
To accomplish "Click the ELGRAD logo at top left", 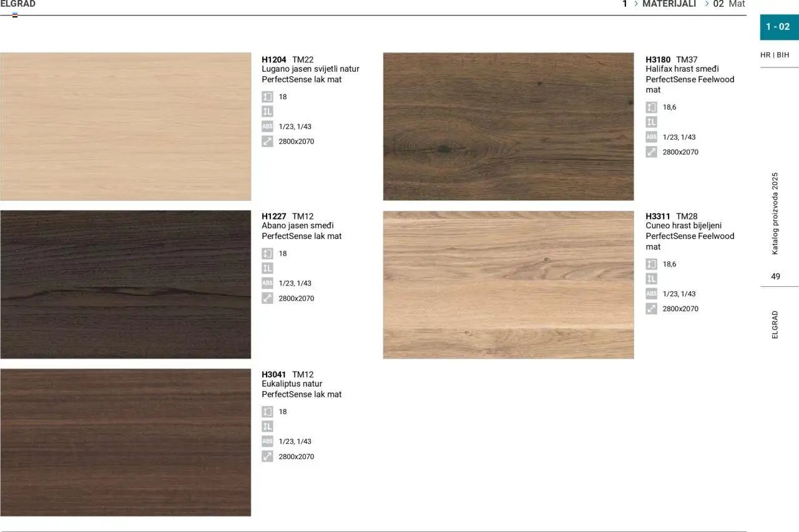I will point(18,3).
